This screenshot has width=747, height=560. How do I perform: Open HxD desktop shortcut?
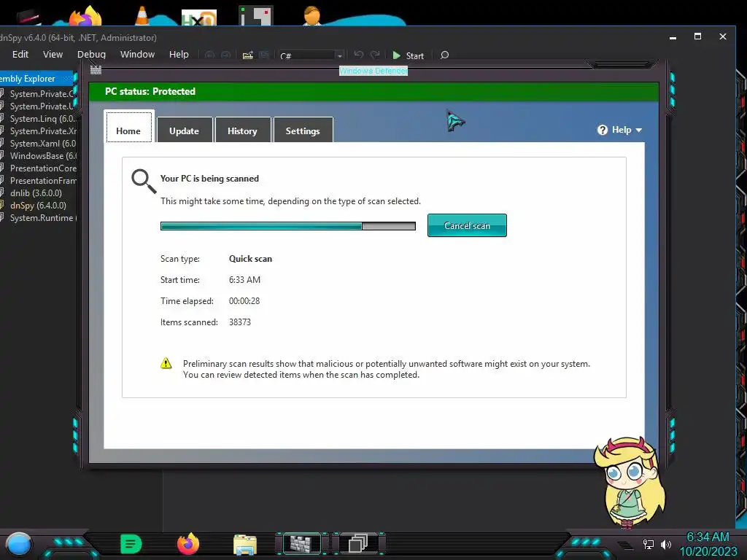pyautogui.click(x=199, y=17)
